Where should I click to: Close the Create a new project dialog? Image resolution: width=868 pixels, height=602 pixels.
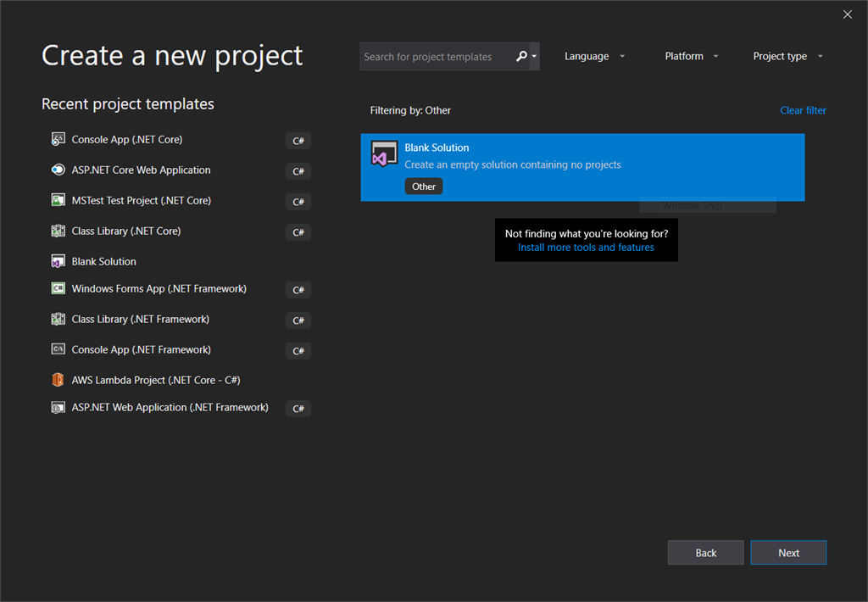click(x=847, y=14)
